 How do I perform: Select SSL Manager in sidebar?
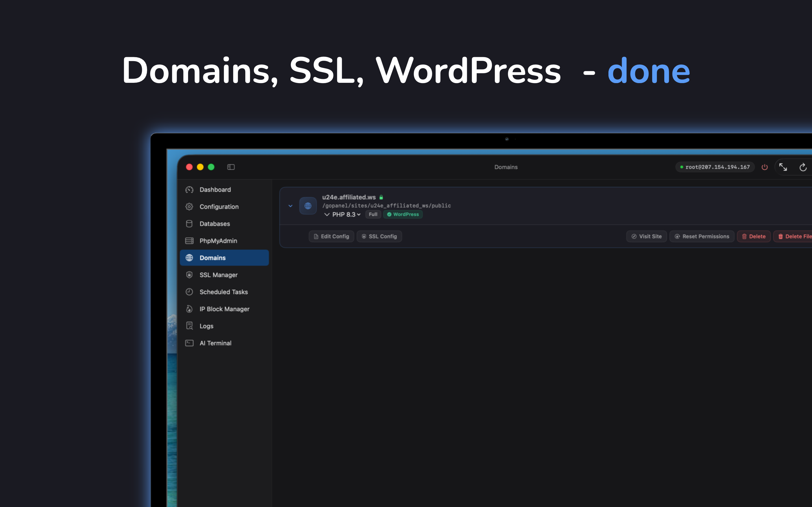218,275
